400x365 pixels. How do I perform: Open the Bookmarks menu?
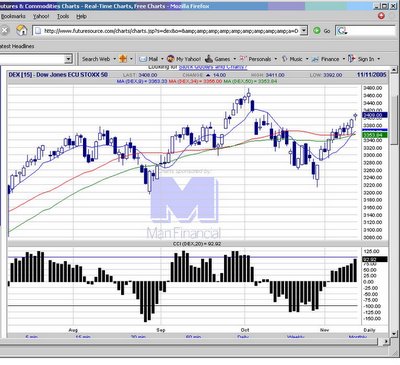click(13, 16)
